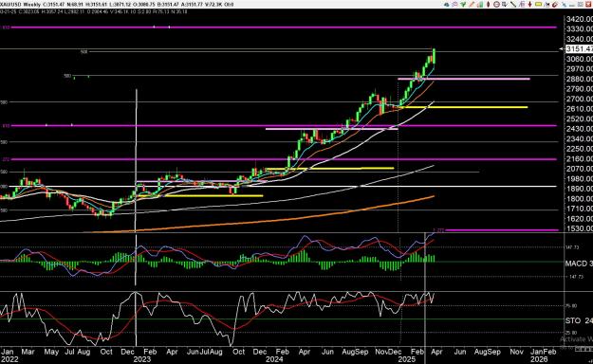Click the current price tag 3151.47

(579, 48)
